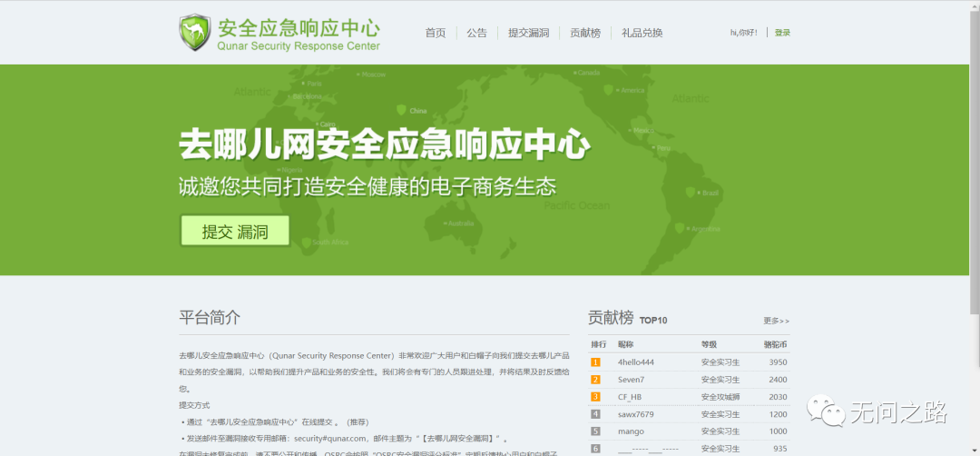Open the 礼品兑换 navigation item
The width and height of the screenshot is (980, 456).
coord(642,33)
